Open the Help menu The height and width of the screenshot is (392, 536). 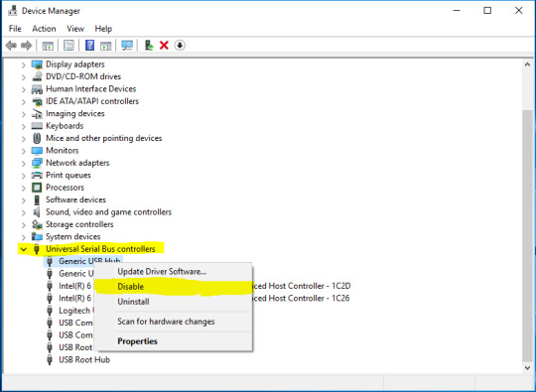103,29
